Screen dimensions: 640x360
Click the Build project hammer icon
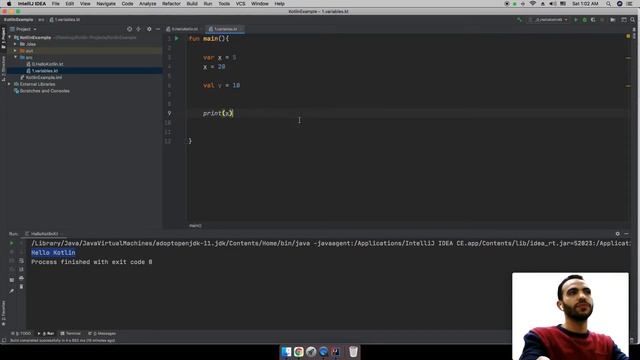pos(519,20)
